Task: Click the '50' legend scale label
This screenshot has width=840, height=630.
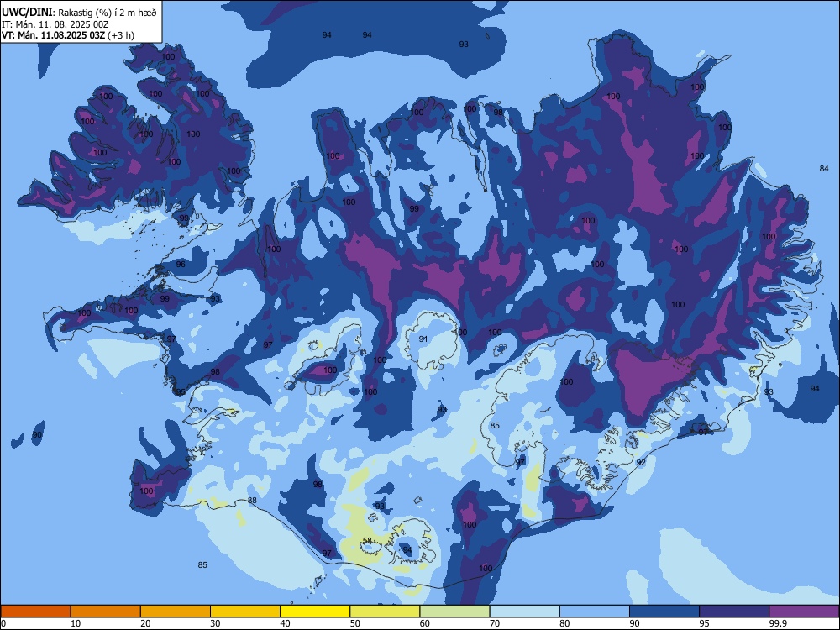Action: (355, 623)
